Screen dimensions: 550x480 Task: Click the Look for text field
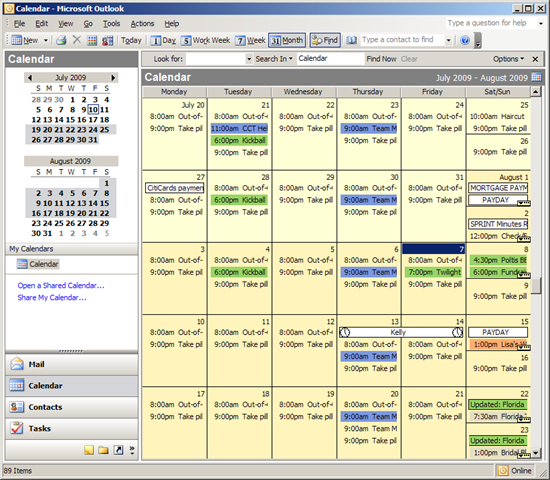215,59
